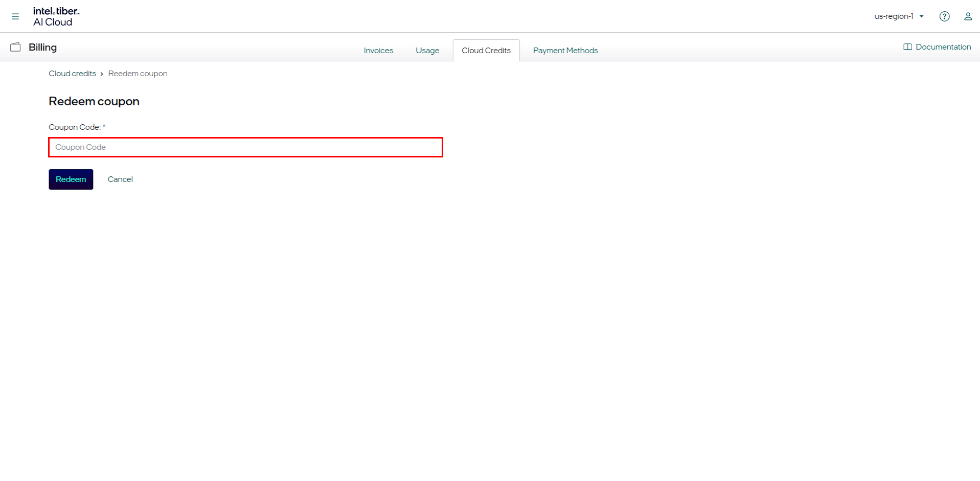Click the Billing wallet icon

(x=16, y=47)
